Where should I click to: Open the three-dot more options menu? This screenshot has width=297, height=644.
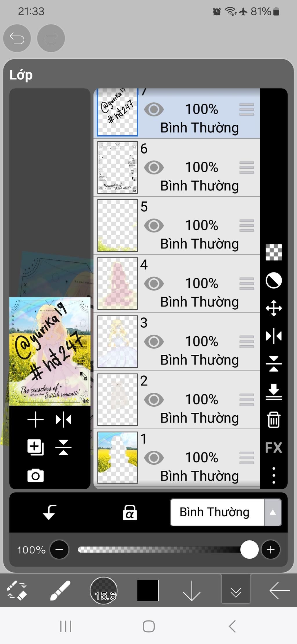tap(274, 475)
